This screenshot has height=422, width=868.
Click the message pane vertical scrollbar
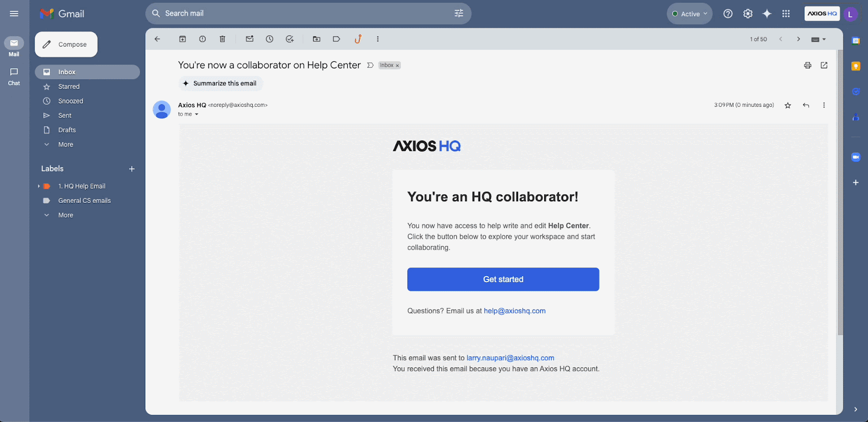pyautogui.click(x=840, y=193)
